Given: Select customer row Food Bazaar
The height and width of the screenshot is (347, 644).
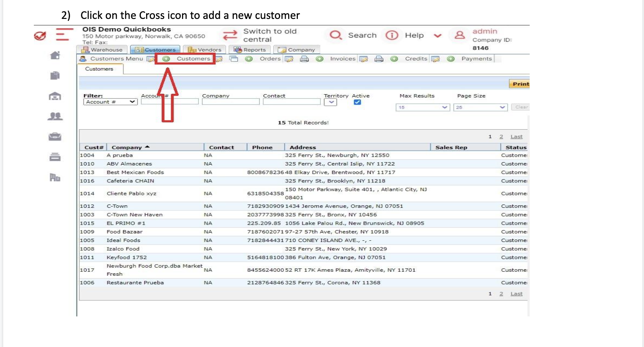Looking at the screenshot, I should [x=303, y=232].
